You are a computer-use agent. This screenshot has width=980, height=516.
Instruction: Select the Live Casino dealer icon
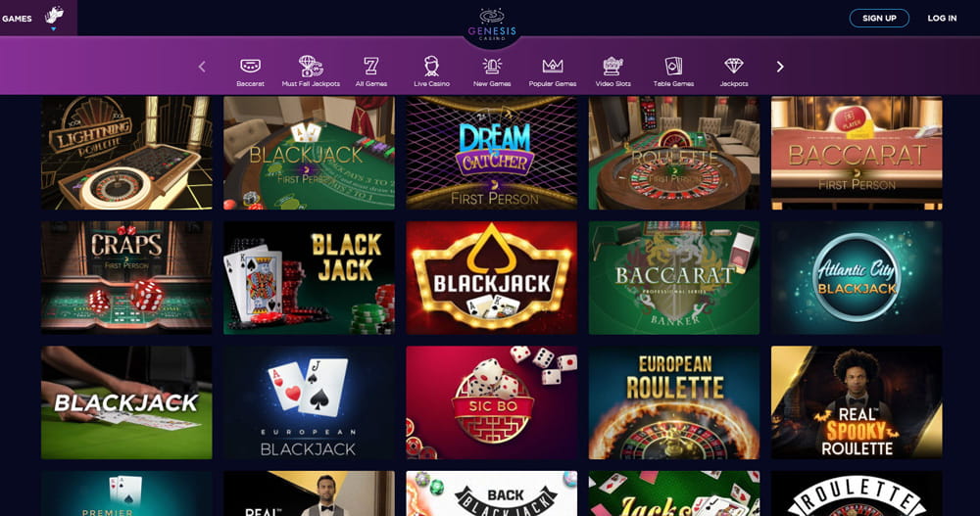pos(431,66)
